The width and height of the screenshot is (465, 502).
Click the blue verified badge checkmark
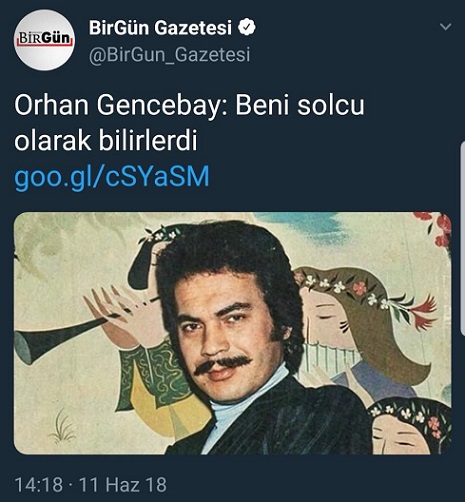(247, 27)
